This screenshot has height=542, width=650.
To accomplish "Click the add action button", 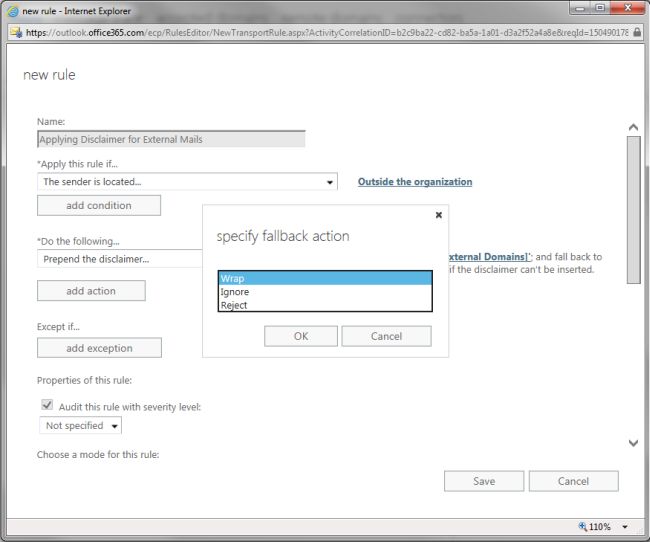I will pyautogui.click(x=91, y=291).
